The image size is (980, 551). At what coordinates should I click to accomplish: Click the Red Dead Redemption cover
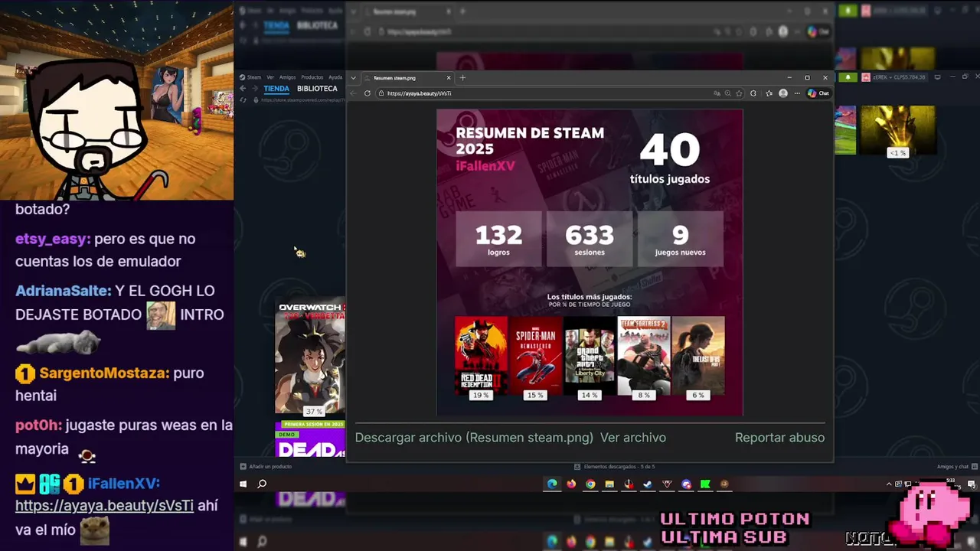(481, 356)
